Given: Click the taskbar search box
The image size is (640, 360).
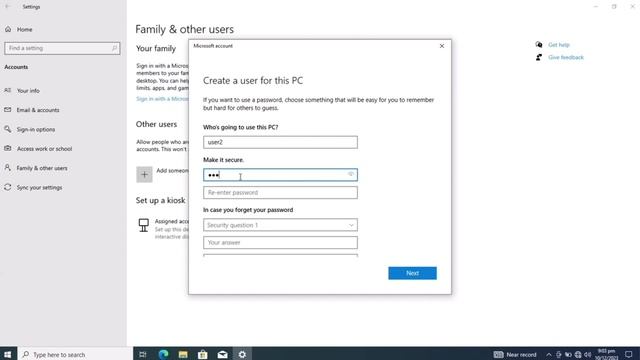Looking at the screenshot, I should 75,354.
